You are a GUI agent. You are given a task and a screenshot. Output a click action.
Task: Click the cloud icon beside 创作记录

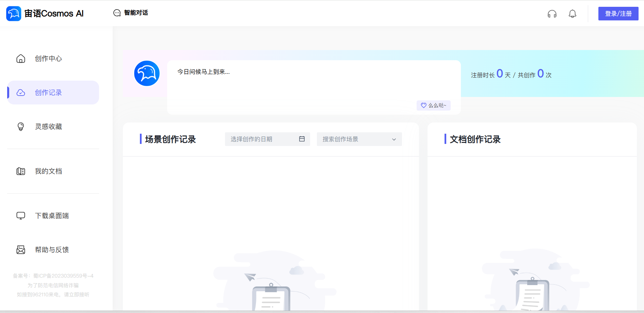point(21,93)
